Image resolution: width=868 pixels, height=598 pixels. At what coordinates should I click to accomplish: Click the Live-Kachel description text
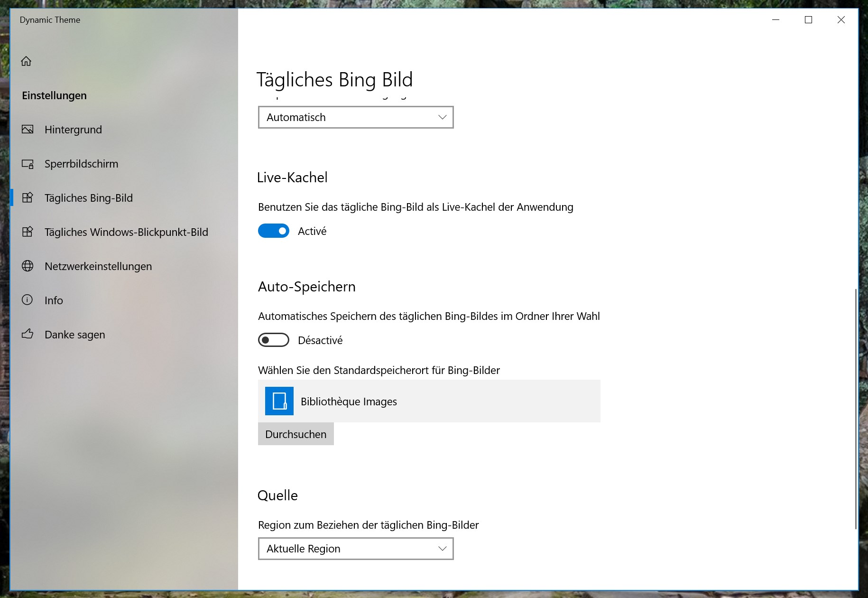[416, 207]
